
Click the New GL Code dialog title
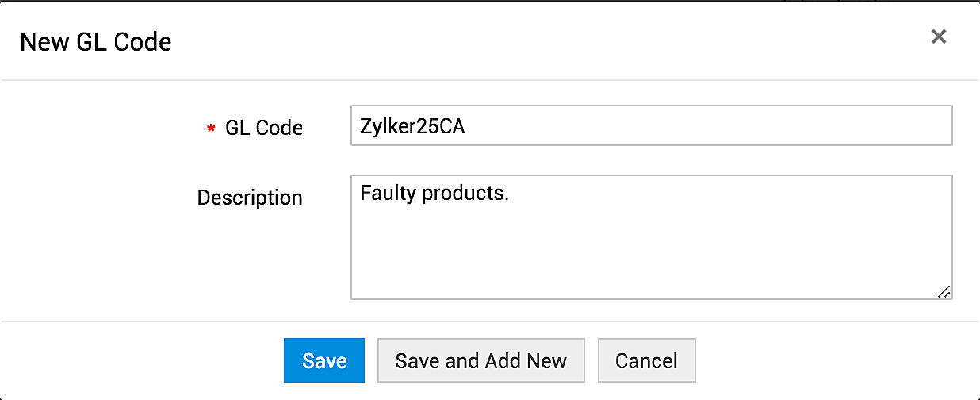pyautogui.click(x=96, y=42)
